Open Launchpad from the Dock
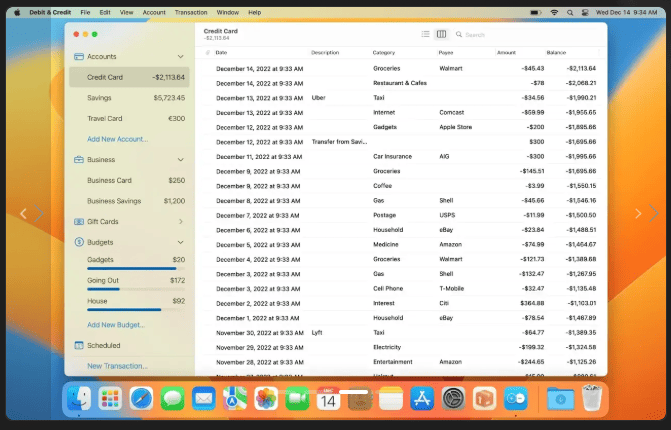The height and width of the screenshot is (430, 671). click(x=110, y=399)
